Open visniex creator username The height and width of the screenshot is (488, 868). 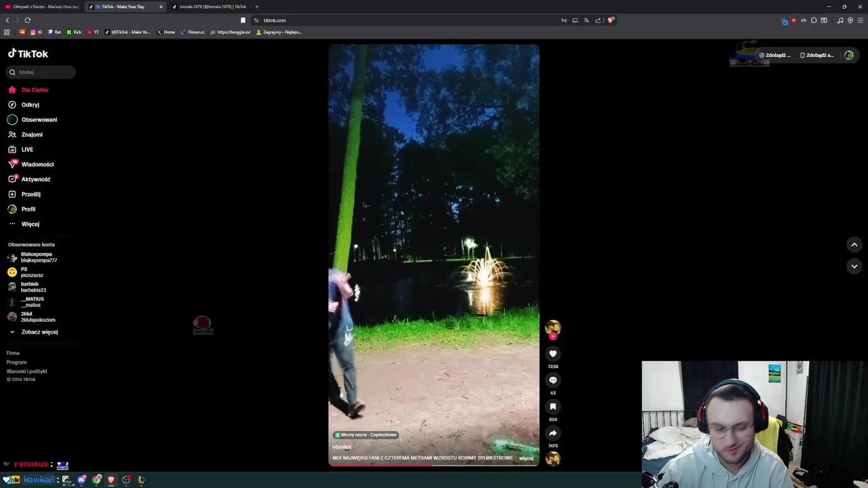pos(342,447)
